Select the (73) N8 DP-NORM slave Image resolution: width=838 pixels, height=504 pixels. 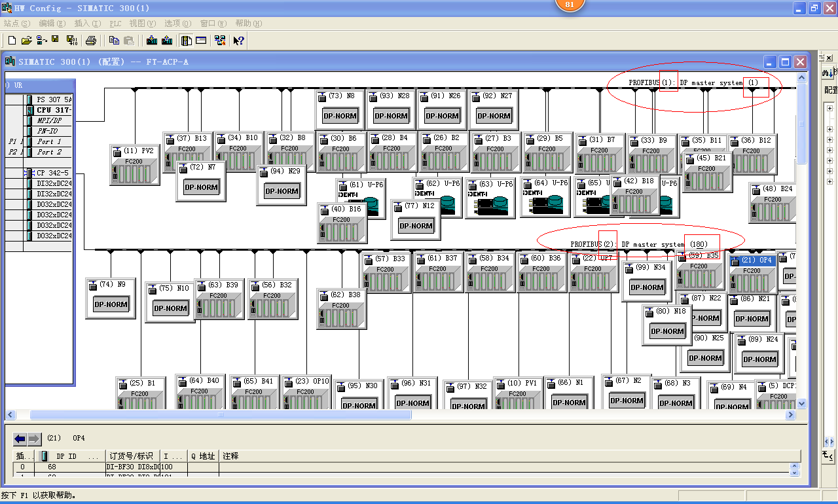pyautogui.click(x=340, y=110)
